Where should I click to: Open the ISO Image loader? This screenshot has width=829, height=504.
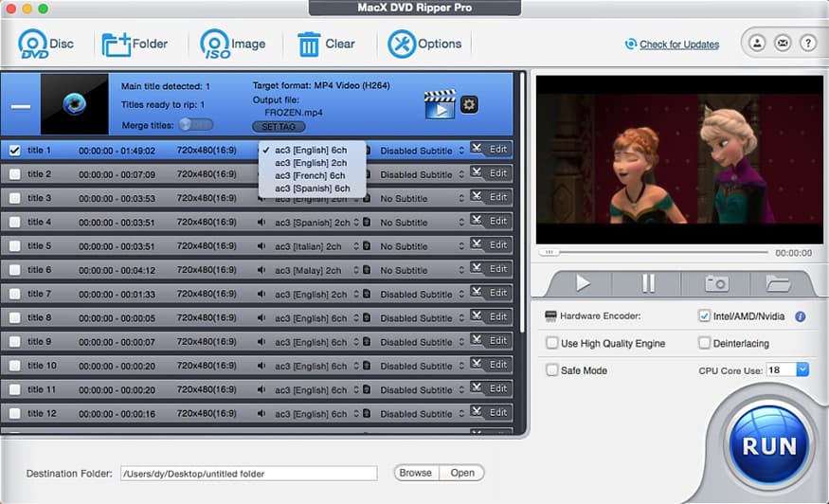(215, 45)
